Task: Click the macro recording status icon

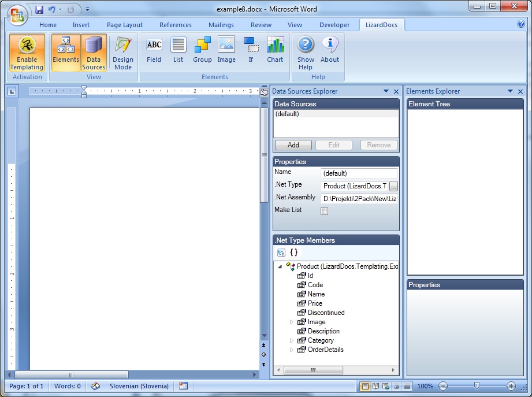Action: coord(183,386)
